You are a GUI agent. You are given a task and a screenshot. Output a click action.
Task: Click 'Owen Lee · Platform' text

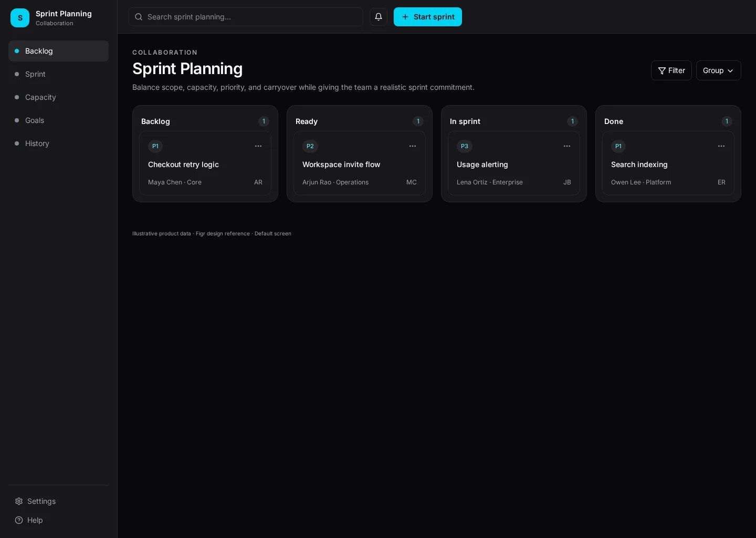[641, 182]
